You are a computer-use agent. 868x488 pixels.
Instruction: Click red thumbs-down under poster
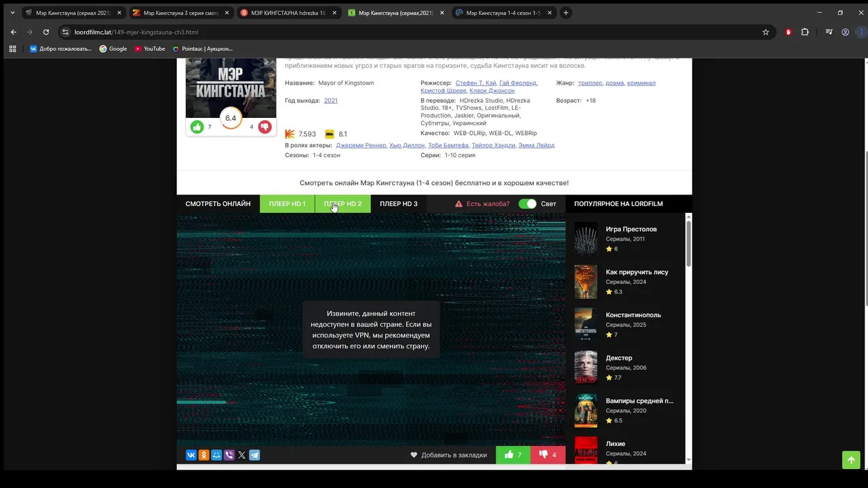264,127
